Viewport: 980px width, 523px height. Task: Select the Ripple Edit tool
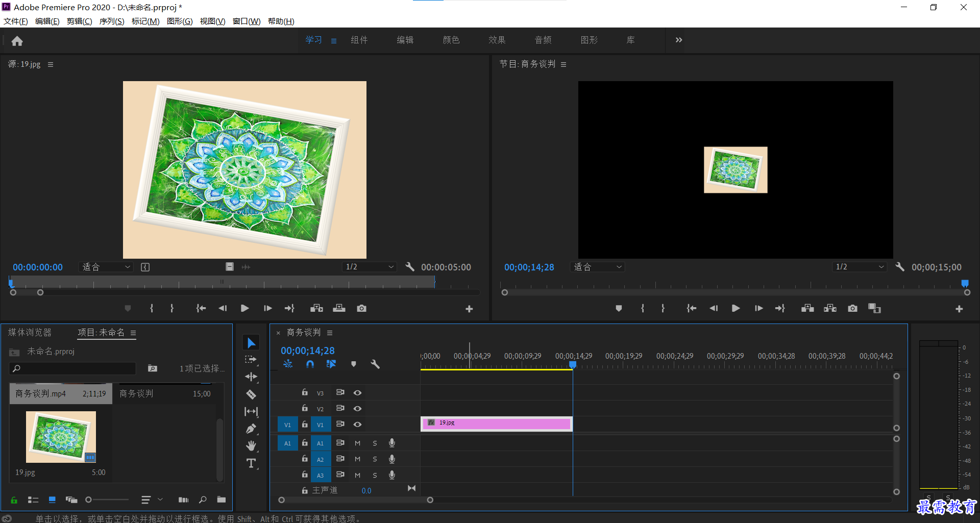coord(251,377)
